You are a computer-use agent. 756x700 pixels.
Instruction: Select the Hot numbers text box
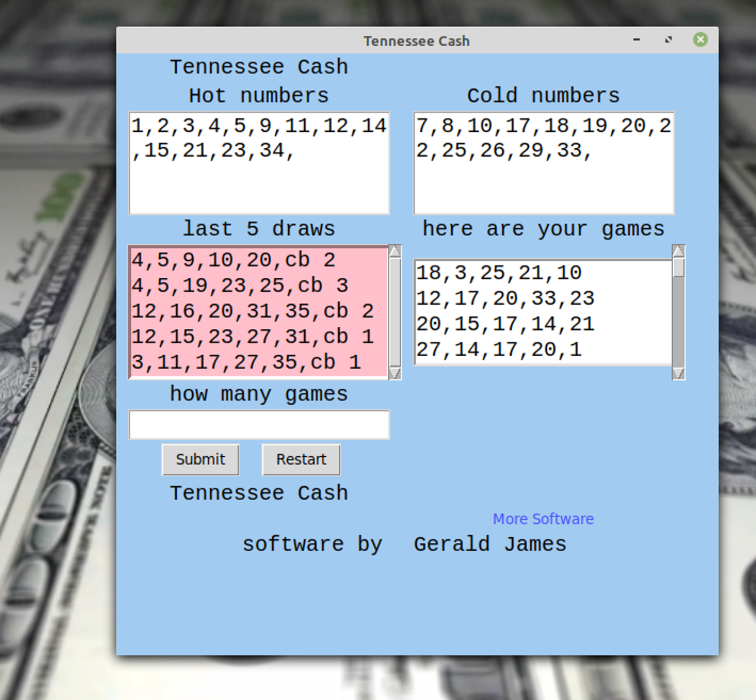[259, 163]
